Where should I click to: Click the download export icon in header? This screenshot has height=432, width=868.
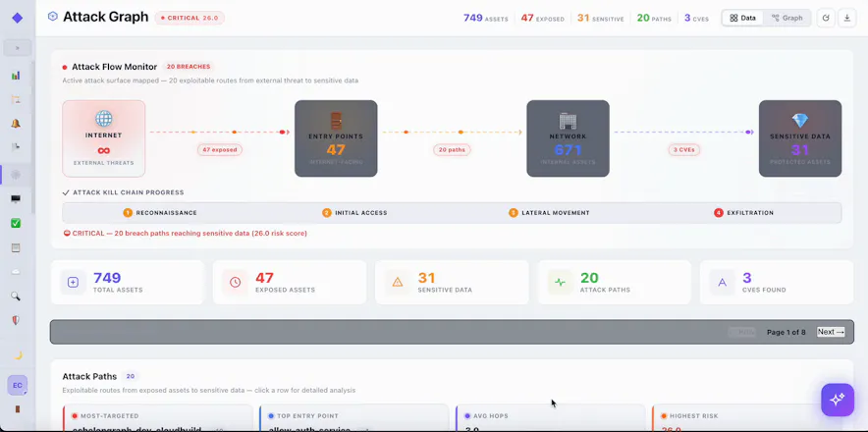click(847, 18)
